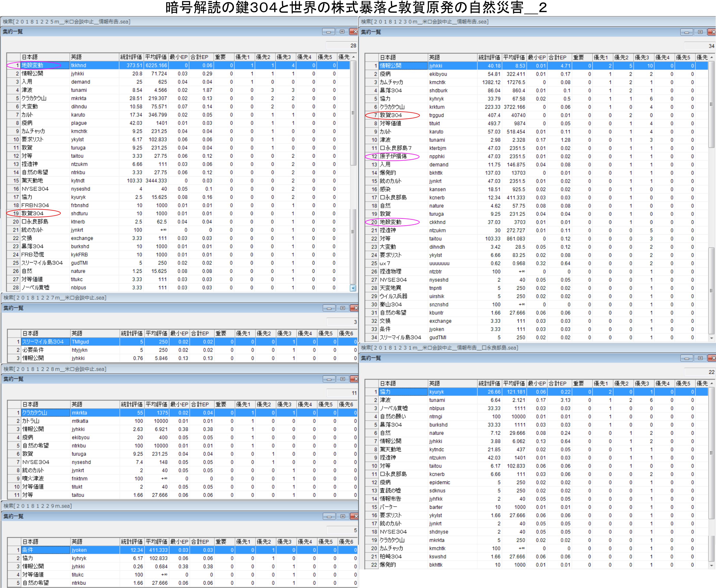This screenshot has height=588, width=716.
Task: Select 原子炉損傷 row in 20181230m table
Action: 393,156
